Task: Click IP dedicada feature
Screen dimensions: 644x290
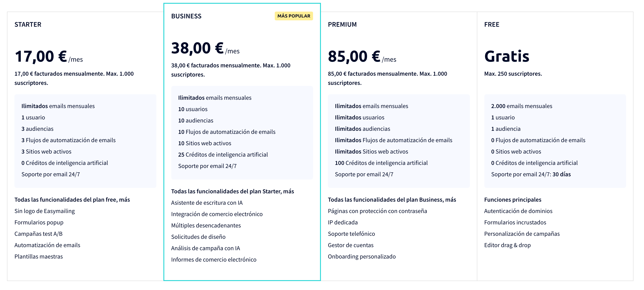Action: [343, 222]
